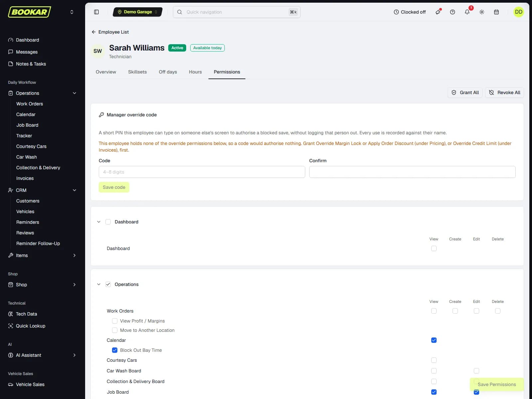The width and height of the screenshot is (532, 399).
Task: Click the Operations clipboard icon
Action: tap(11, 93)
